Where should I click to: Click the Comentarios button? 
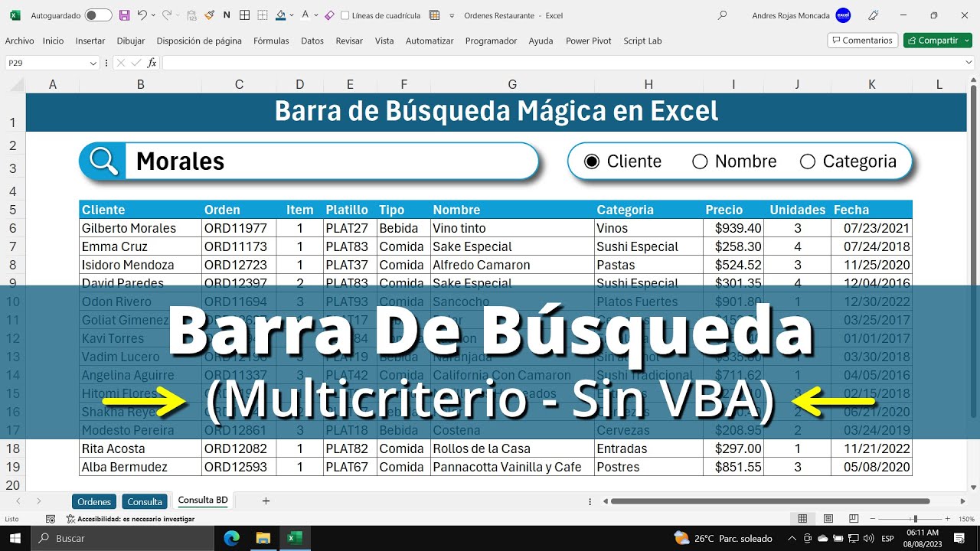(862, 41)
